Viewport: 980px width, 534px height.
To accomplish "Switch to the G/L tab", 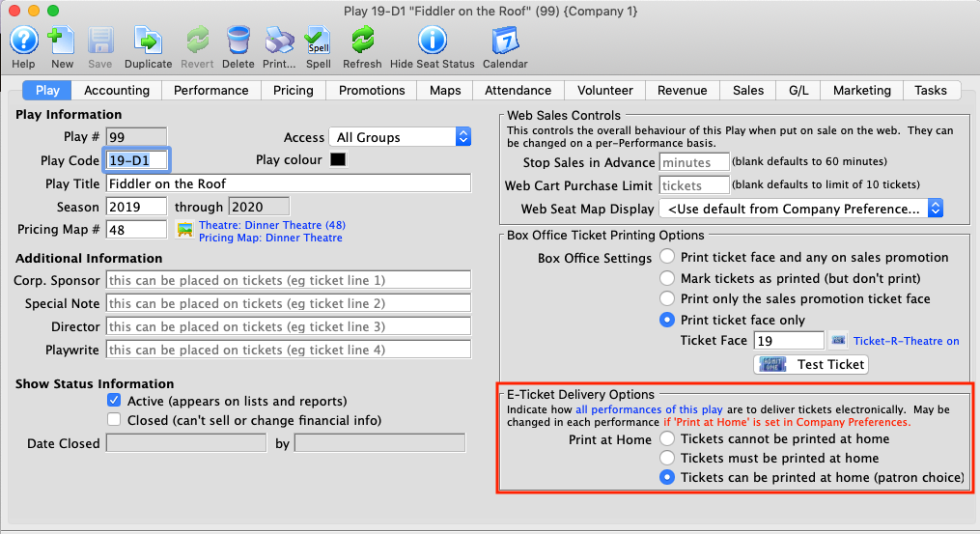I will pos(798,90).
